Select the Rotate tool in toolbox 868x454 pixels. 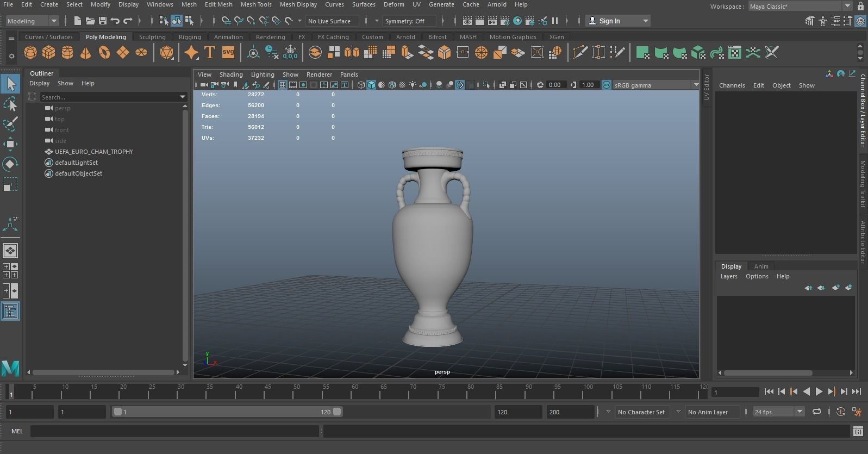click(x=10, y=164)
